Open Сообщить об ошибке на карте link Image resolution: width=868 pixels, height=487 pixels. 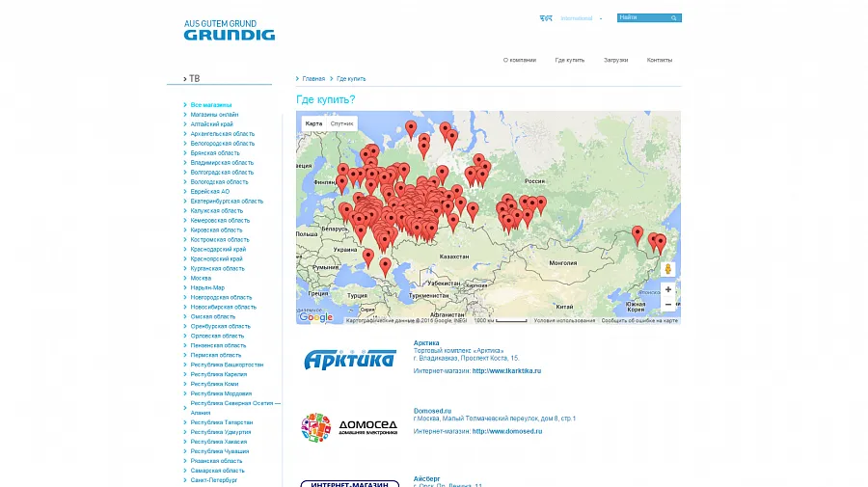639,320
